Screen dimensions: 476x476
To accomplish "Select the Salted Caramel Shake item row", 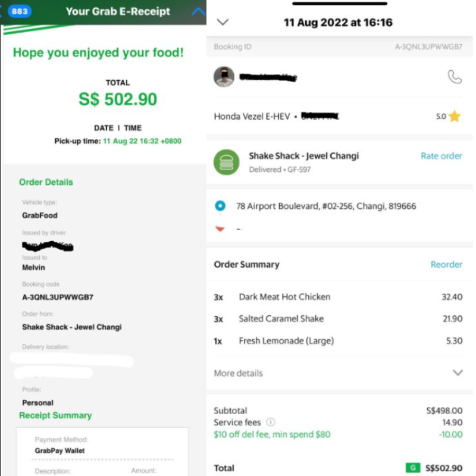I will (338, 319).
